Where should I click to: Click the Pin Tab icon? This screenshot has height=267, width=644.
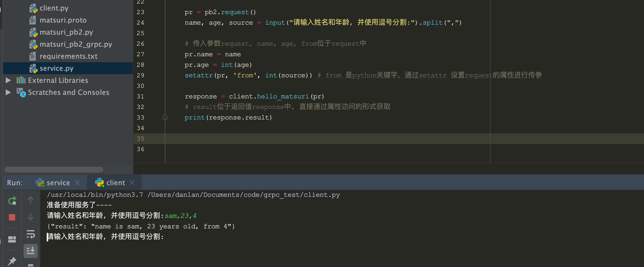[12, 261]
